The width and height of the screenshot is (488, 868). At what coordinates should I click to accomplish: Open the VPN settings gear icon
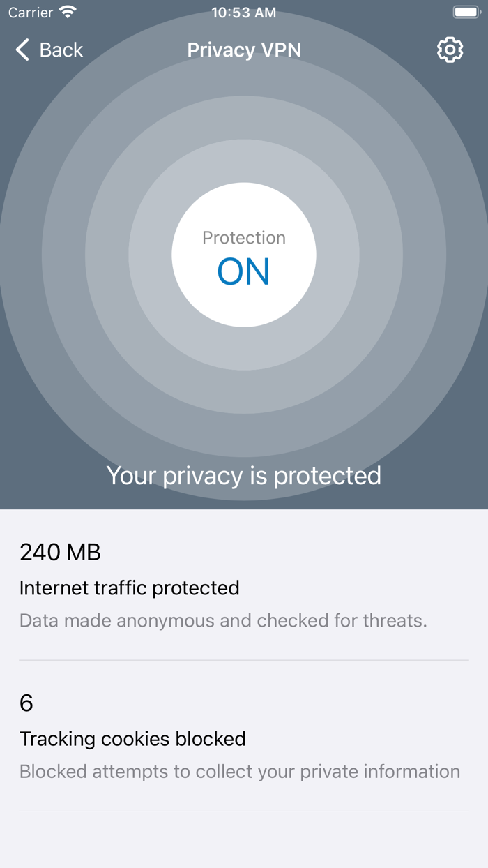coord(450,50)
